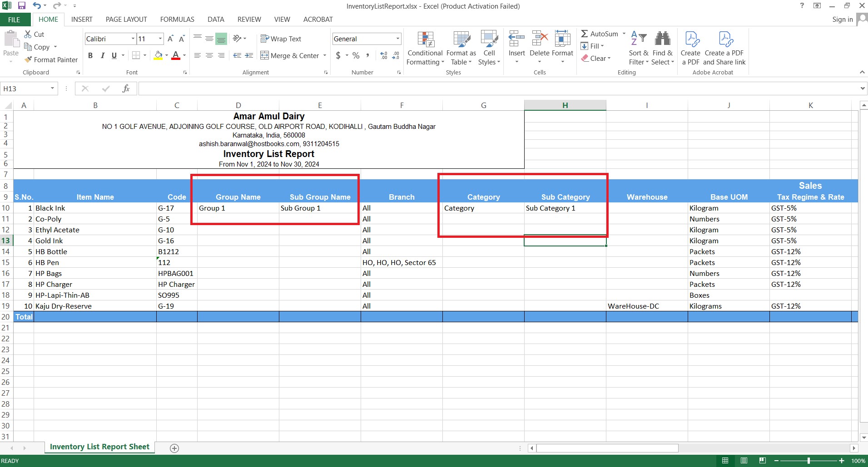Open the FILE tab

[14, 20]
